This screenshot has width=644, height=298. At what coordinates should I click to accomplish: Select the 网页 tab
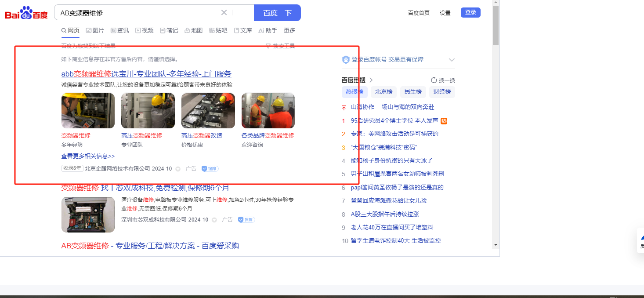tap(70, 30)
